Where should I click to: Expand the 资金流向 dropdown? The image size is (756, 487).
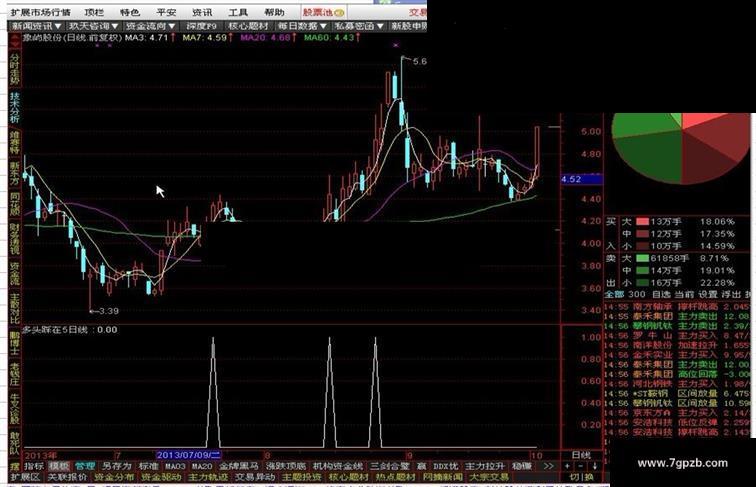pos(151,26)
